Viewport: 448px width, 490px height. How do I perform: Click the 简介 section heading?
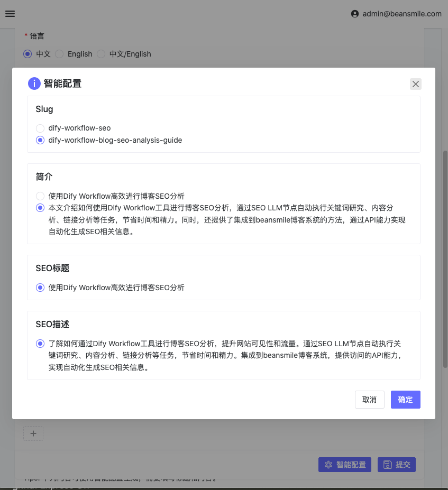tap(44, 177)
